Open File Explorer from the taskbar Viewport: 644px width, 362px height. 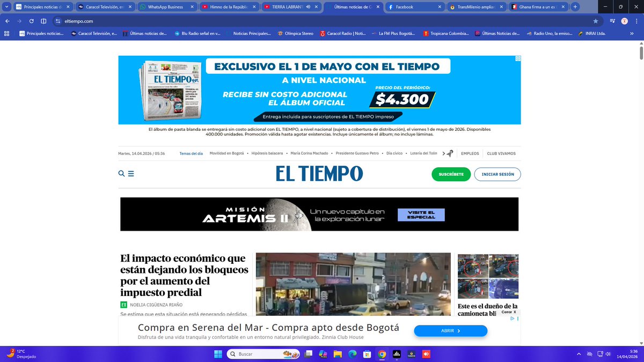338,354
